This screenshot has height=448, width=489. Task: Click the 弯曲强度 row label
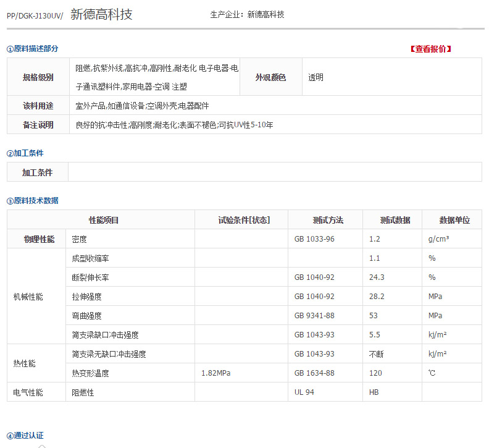point(86,316)
